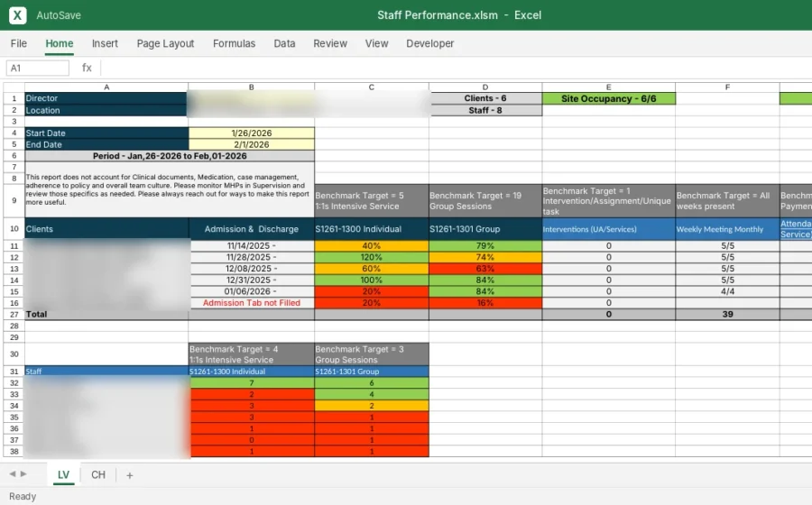Select column A header

coord(106,87)
